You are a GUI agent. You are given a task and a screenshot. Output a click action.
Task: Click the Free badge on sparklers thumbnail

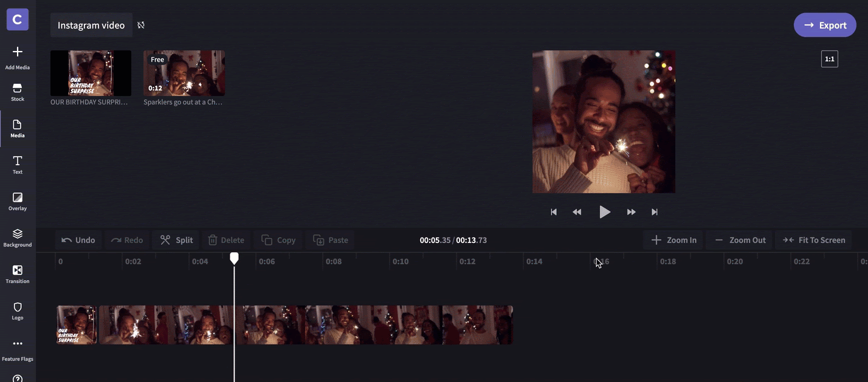(x=157, y=60)
